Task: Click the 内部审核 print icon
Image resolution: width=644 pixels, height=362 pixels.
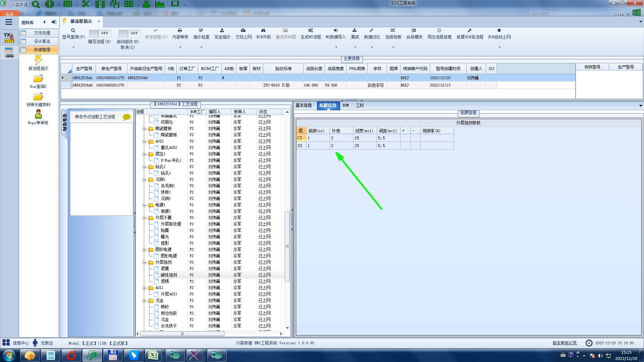Action: click(x=180, y=31)
